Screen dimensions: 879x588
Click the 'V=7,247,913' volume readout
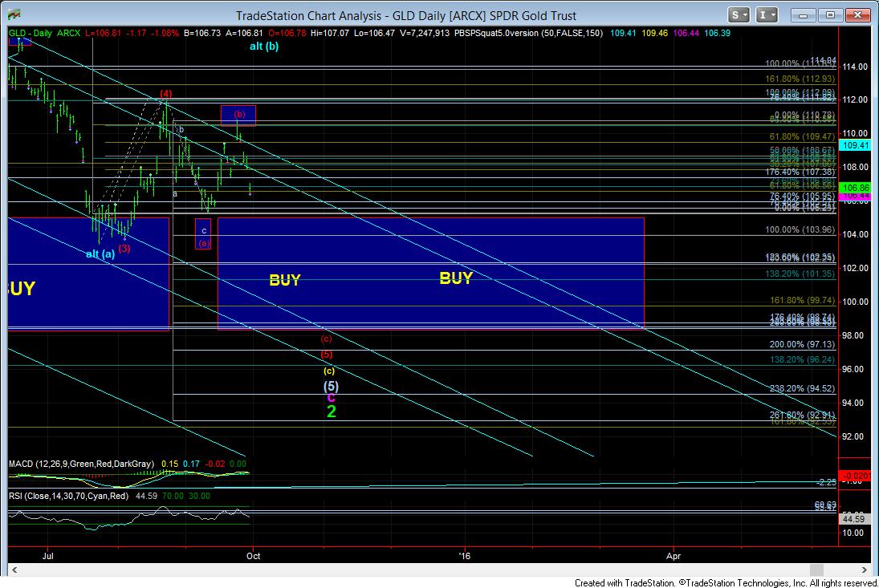(425, 33)
